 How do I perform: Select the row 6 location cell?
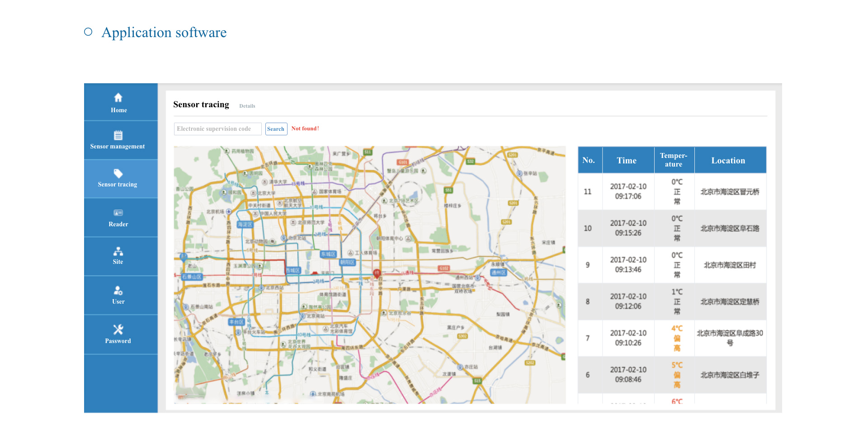(x=730, y=375)
